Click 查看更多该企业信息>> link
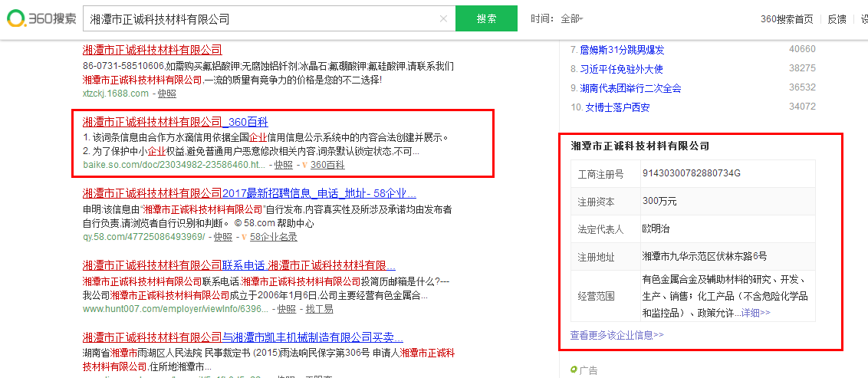This screenshot has height=378, width=868. point(616,335)
